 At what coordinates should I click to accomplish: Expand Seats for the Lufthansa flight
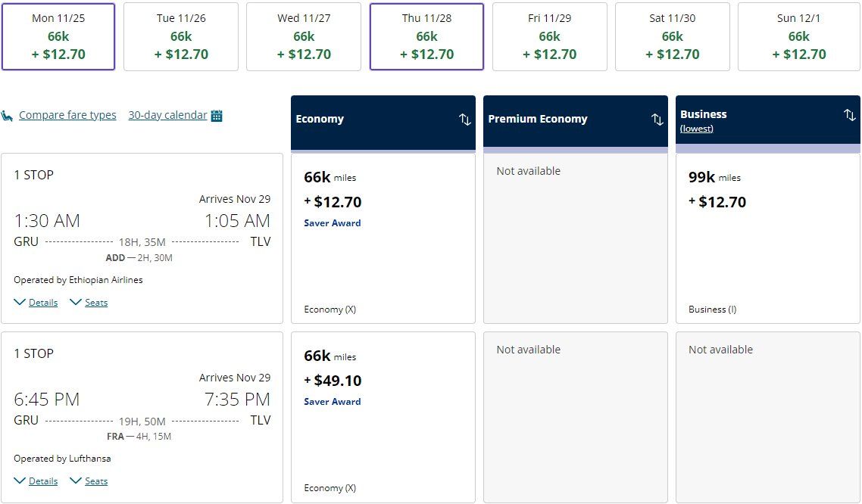89,481
